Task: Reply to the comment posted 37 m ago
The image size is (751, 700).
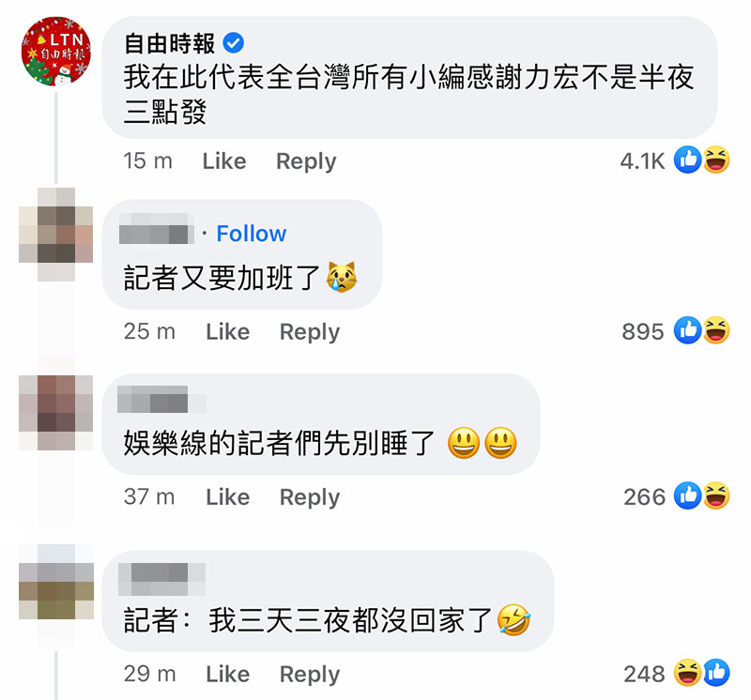Action: tap(310, 497)
